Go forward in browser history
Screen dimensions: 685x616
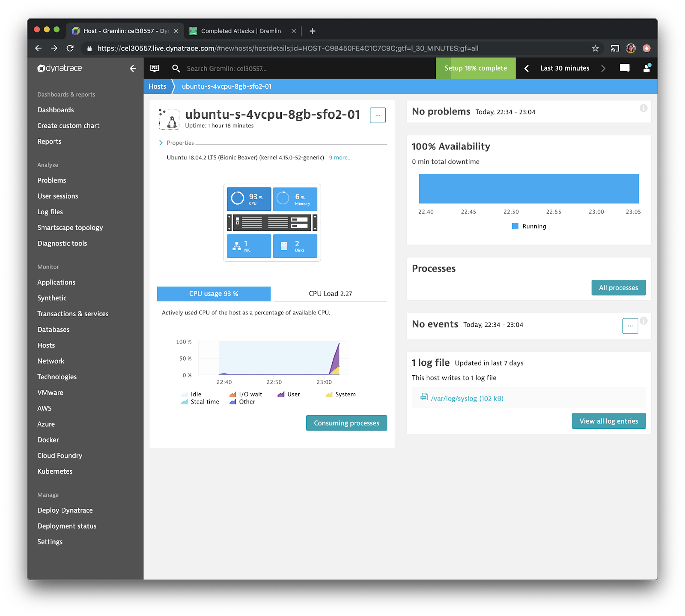[x=54, y=48]
